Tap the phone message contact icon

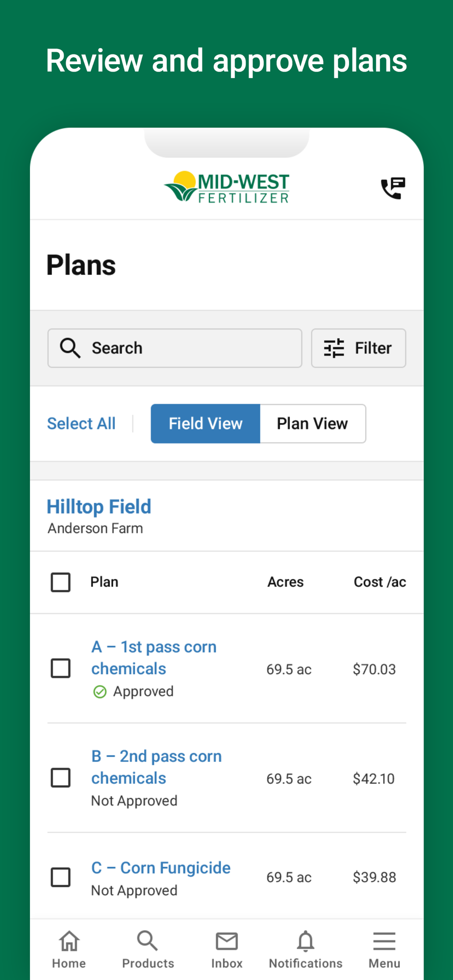393,188
